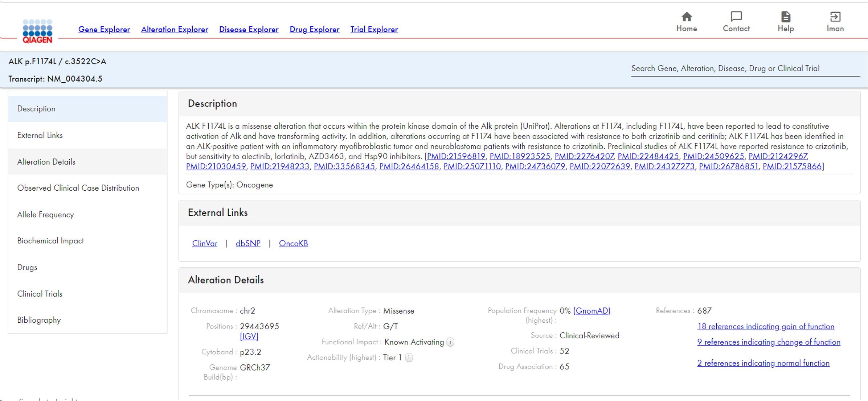Click the Drug Association count 65

click(x=564, y=367)
